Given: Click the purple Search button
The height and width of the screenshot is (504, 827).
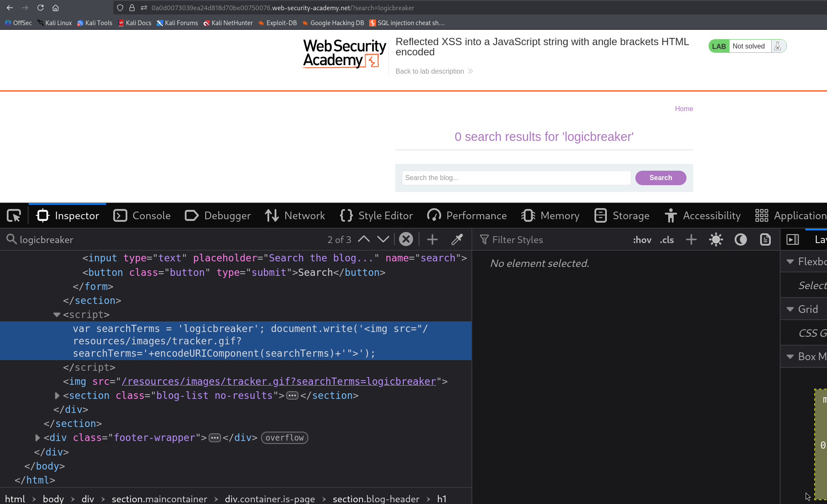Looking at the screenshot, I should [x=660, y=178].
